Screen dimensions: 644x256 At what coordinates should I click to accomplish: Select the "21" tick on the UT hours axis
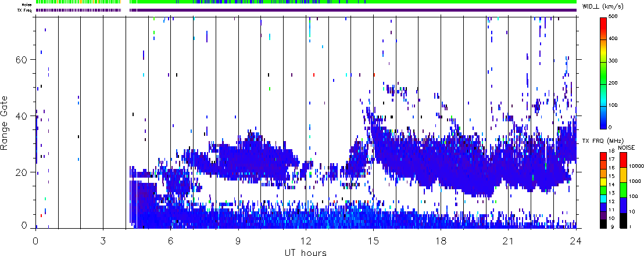[508, 241]
